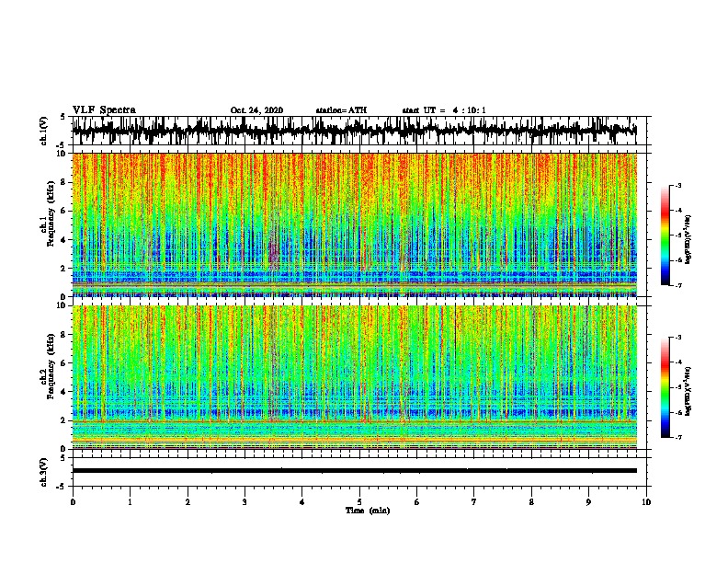
Task: Click the "-3" label on ch.1 color scale
Action: (677, 186)
